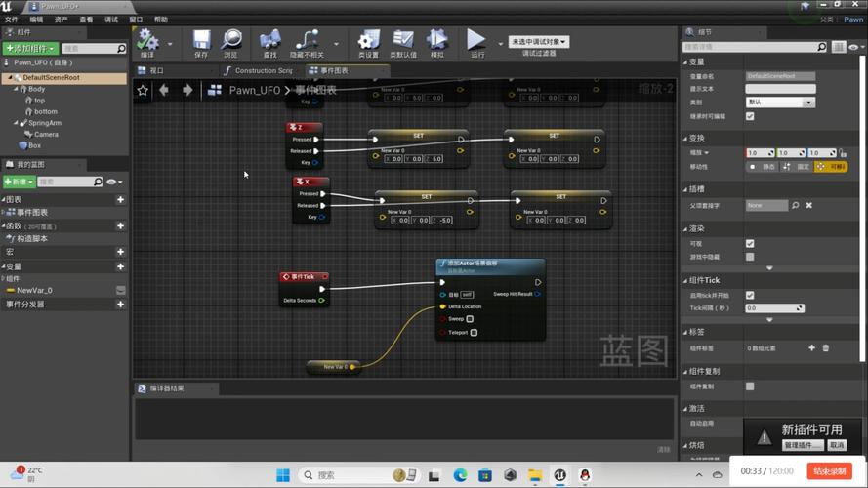Toggle the Sweep checkbox on the node
Viewport: 868px width, 488px height.
(x=470, y=319)
